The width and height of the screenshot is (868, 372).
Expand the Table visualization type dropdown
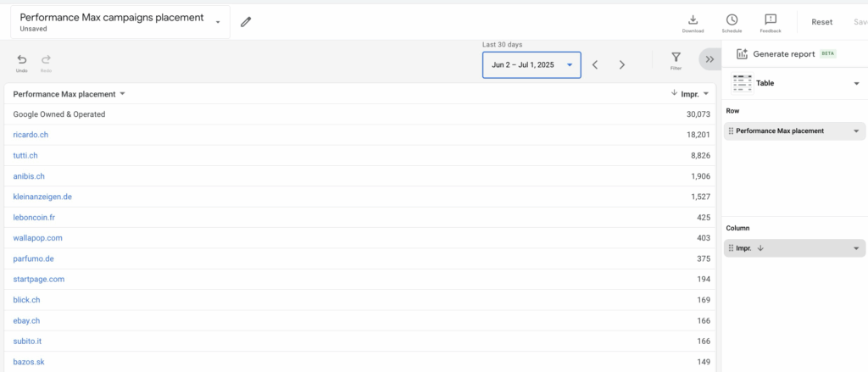pos(856,83)
